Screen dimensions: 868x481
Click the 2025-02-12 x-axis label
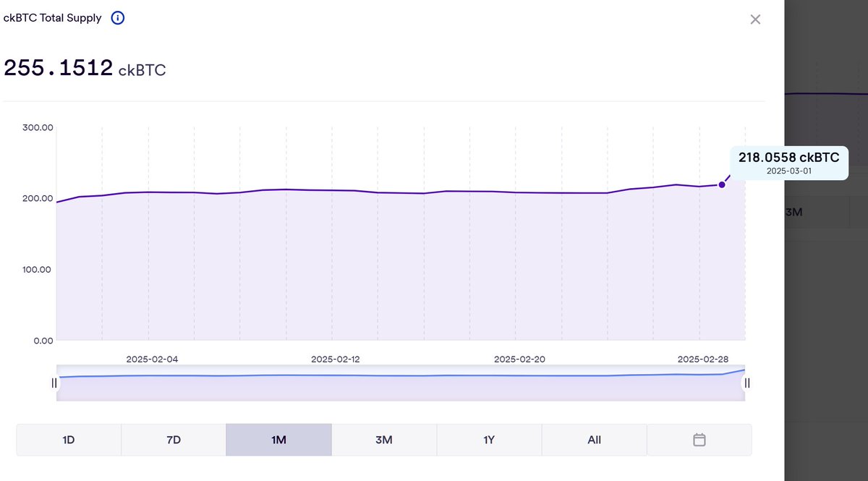click(335, 358)
